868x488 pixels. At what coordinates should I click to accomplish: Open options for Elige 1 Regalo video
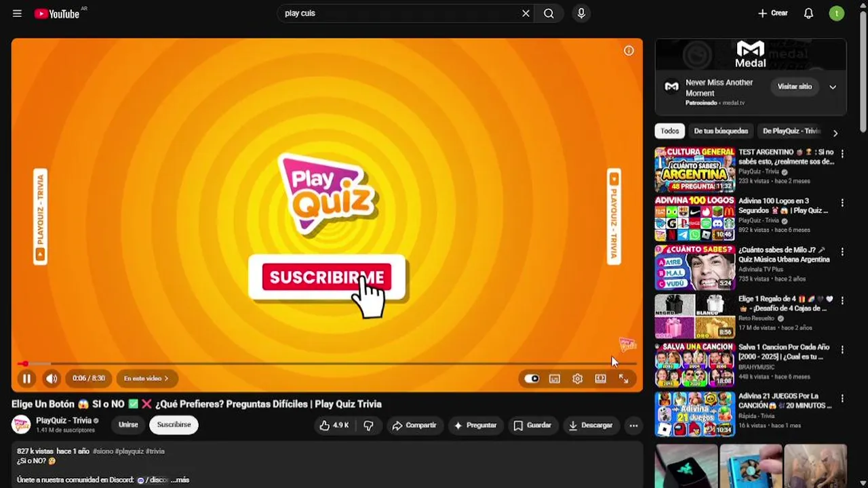[842, 300]
